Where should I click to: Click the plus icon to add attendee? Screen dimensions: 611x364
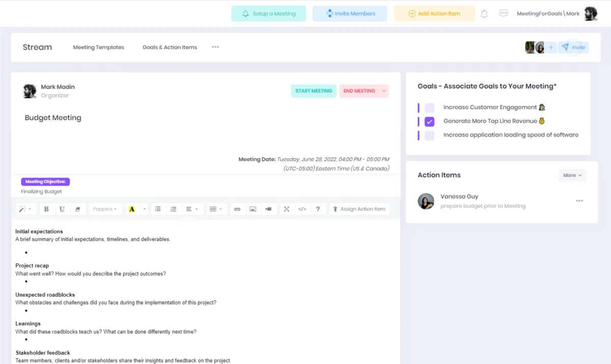tap(551, 47)
